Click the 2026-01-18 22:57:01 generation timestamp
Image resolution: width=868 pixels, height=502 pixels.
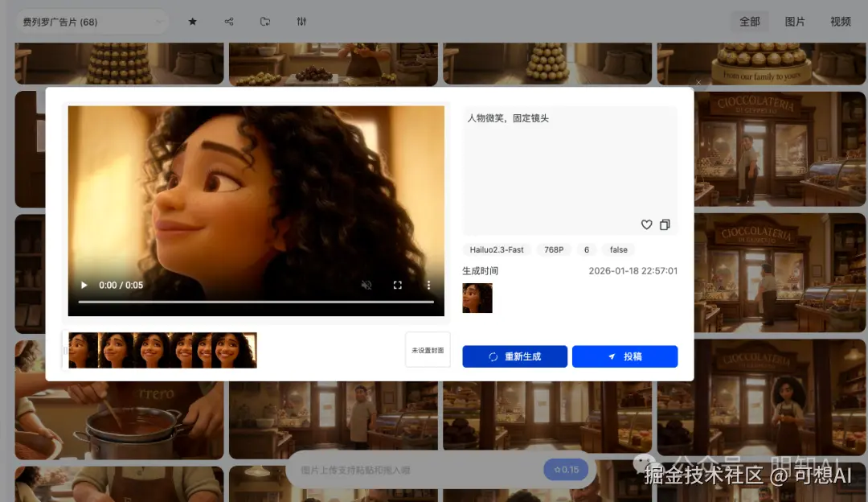[633, 271]
